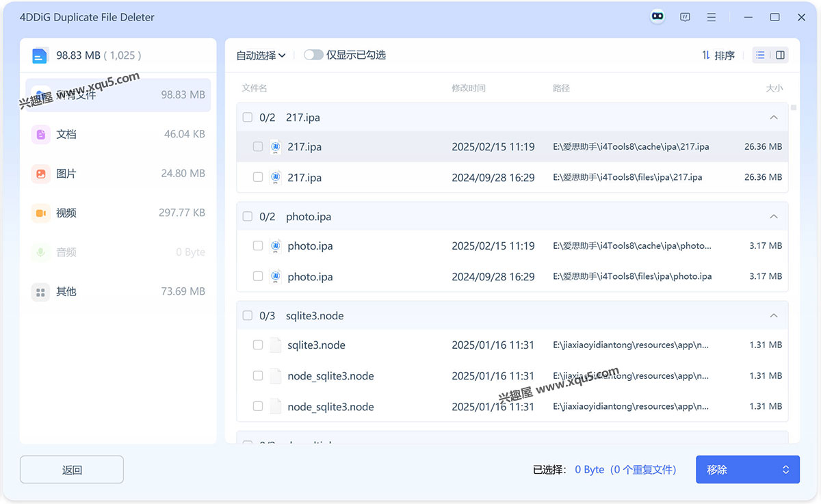Viewport: 821px width, 504px height.
Task: Click the 路径 column header
Action: [561, 88]
